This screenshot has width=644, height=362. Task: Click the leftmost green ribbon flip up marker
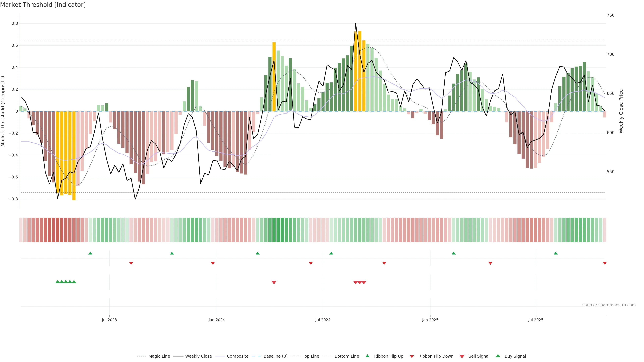(x=90, y=253)
